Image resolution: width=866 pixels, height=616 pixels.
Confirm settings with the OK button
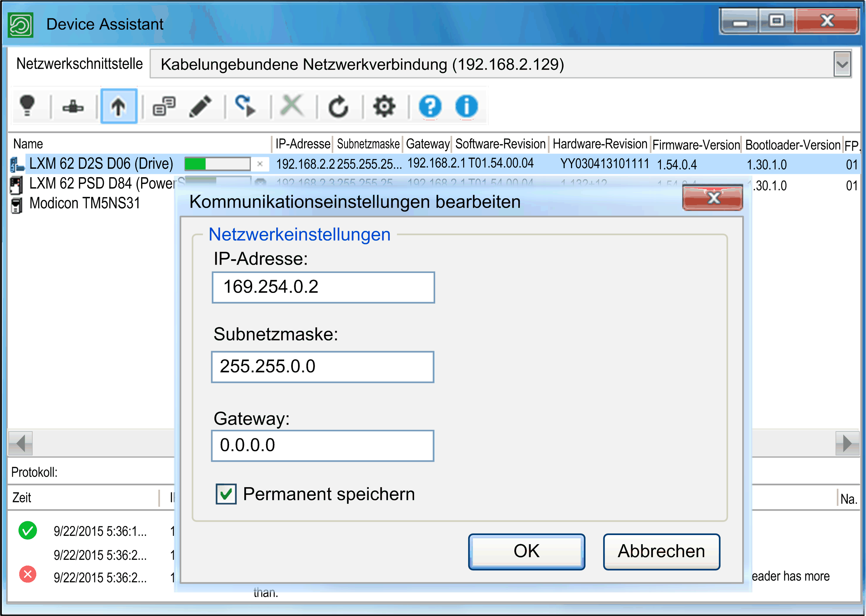527,551
